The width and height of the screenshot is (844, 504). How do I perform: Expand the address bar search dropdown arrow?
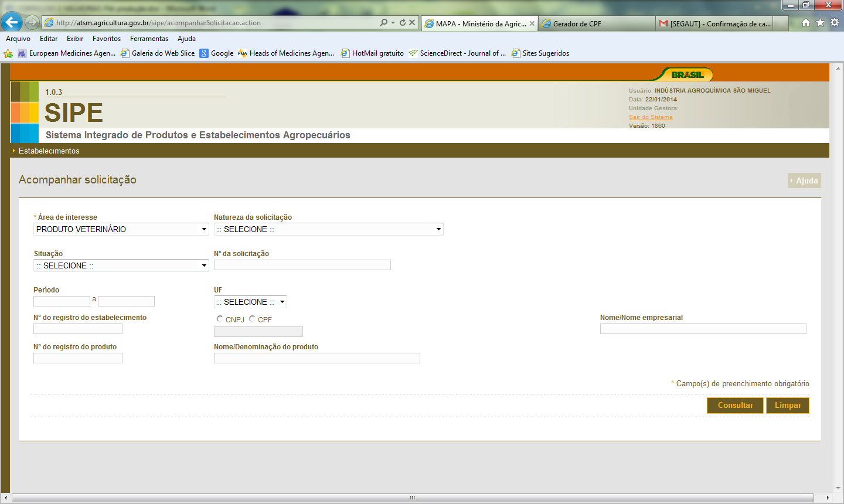393,23
